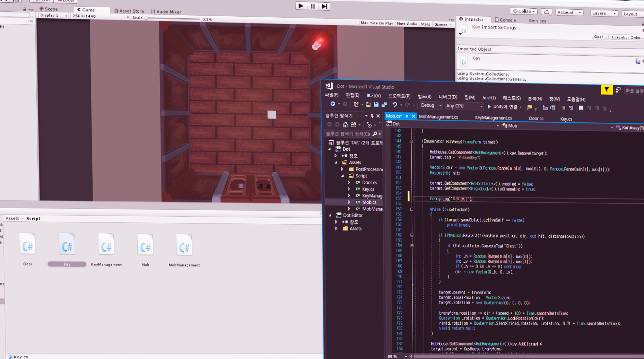The image size is (644, 359).
Task: Close the Mob.cs editor tab
Action: click(413, 116)
